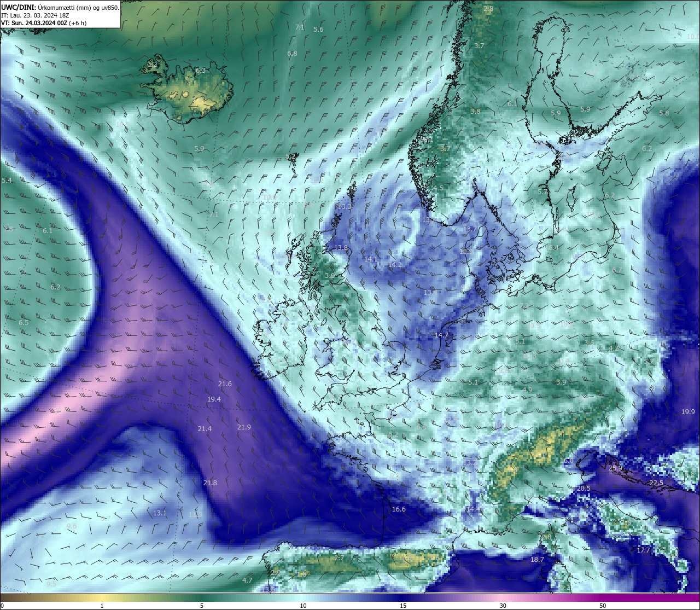Click the 4.7 value label

click(247, 580)
